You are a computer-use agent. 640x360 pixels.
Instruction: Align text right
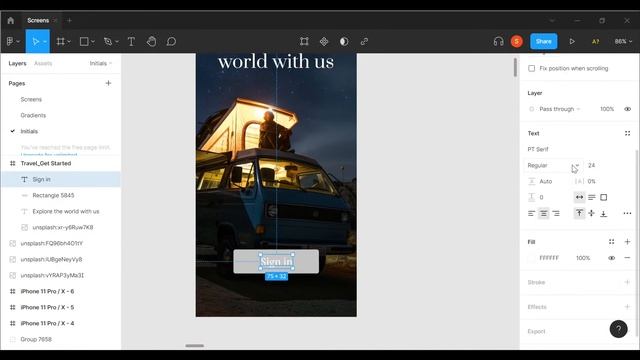(556, 213)
